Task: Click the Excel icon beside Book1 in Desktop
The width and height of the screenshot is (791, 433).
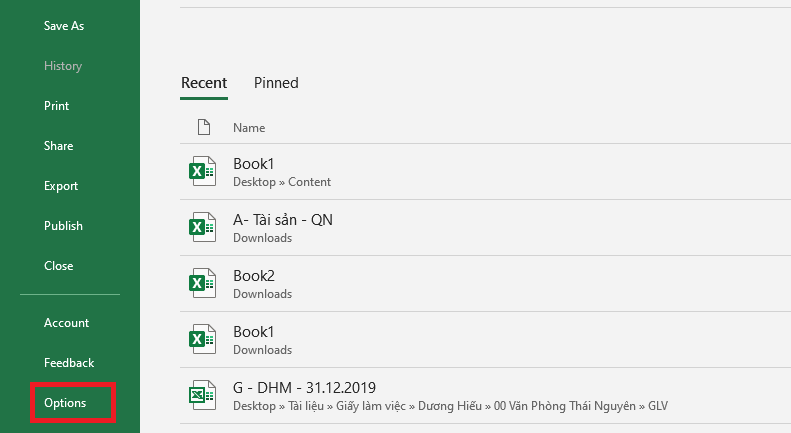Action: 203,171
